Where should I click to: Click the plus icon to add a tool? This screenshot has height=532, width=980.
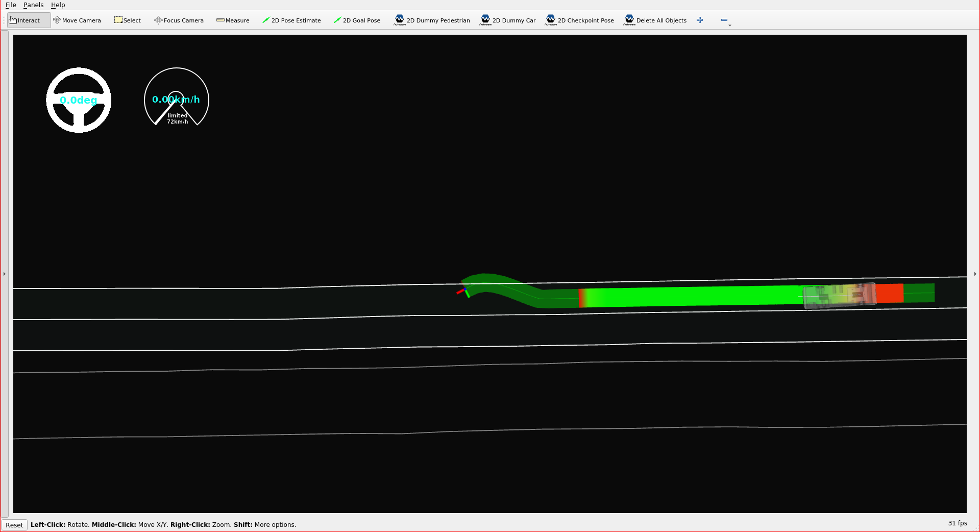699,20
